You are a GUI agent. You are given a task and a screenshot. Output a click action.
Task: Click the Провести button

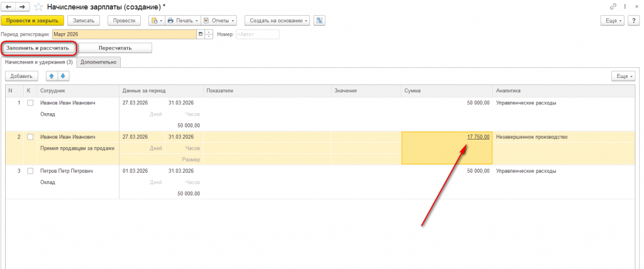(124, 21)
